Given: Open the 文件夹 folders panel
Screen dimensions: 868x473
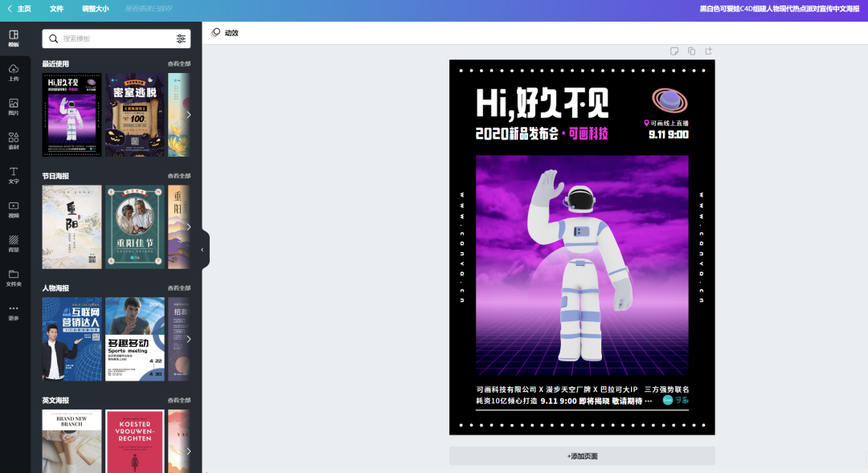Looking at the screenshot, I should tap(14, 278).
